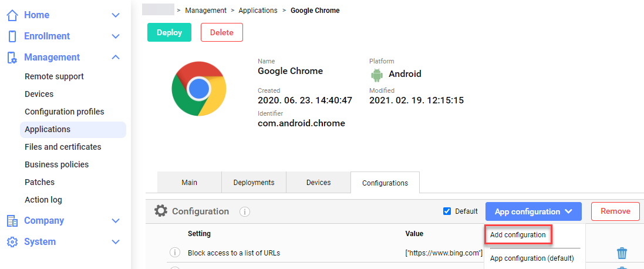This screenshot has width=644, height=269.
Task: Switch to the Deployments tab
Action: pos(254,182)
